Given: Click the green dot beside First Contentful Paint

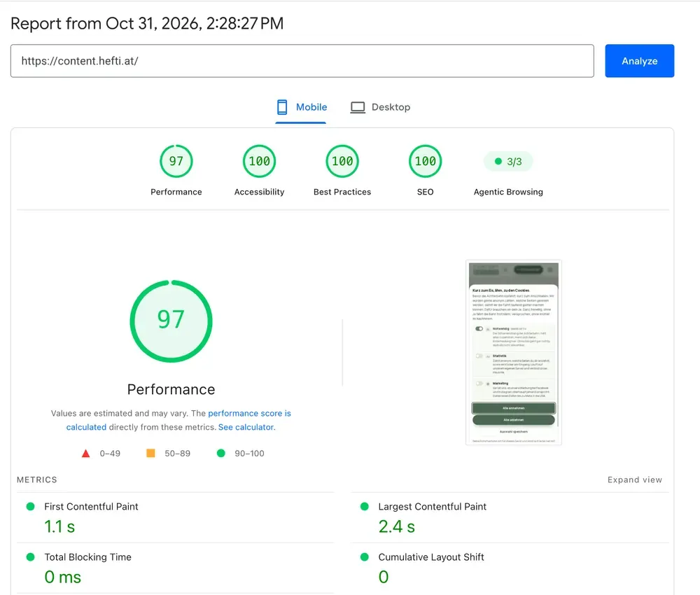Looking at the screenshot, I should [30, 507].
